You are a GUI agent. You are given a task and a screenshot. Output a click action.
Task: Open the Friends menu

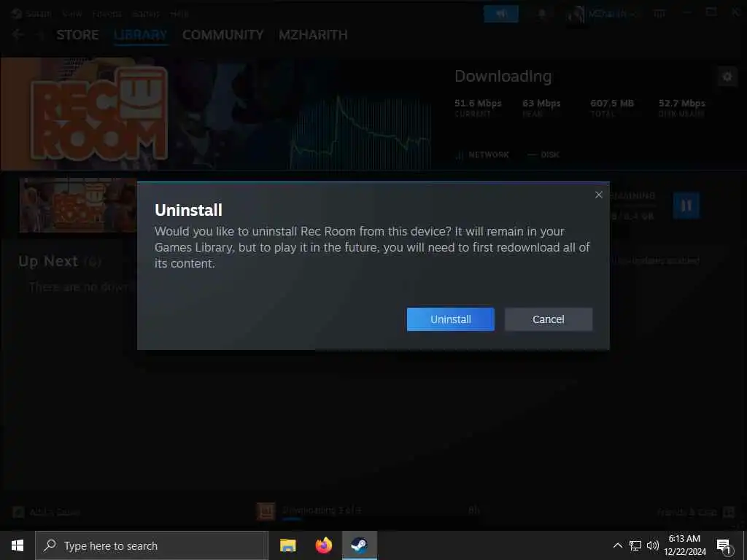(x=107, y=13)
